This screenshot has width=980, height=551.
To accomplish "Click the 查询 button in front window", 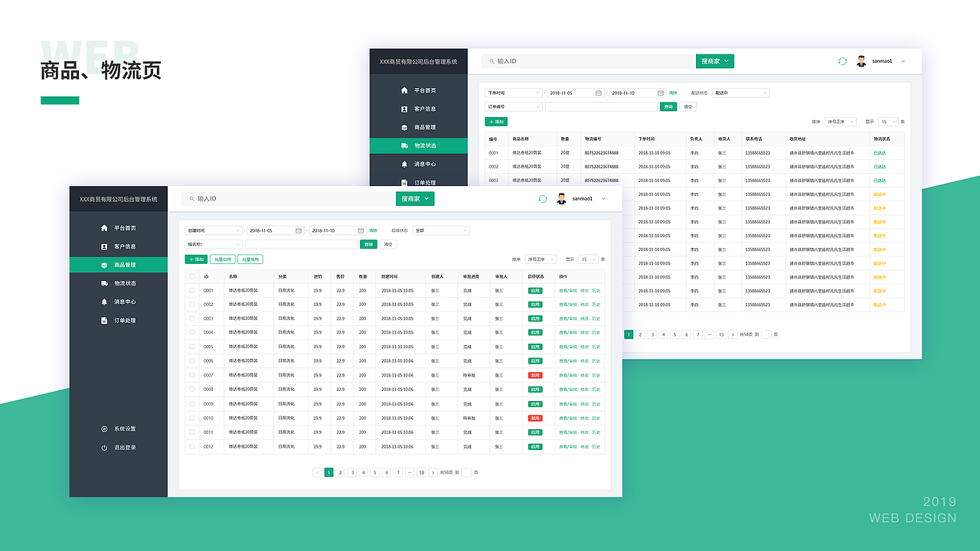I will (369, 244).
